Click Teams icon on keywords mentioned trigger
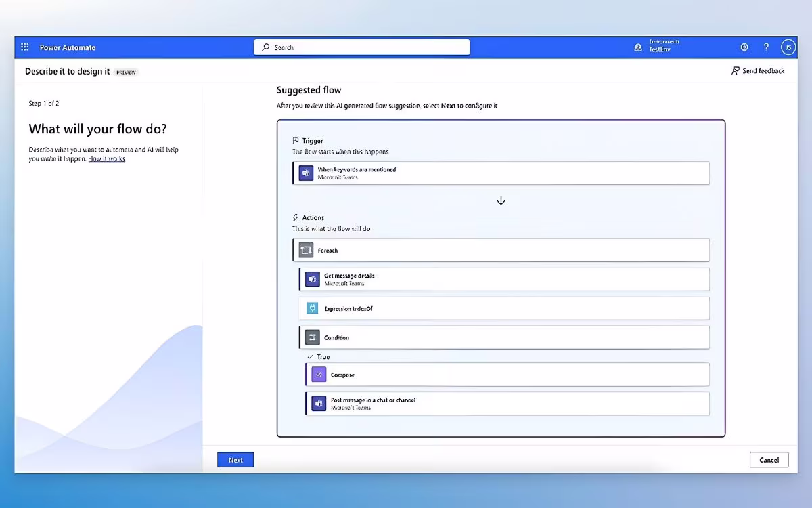The image size is (812, 508). [x=306, y=173]
